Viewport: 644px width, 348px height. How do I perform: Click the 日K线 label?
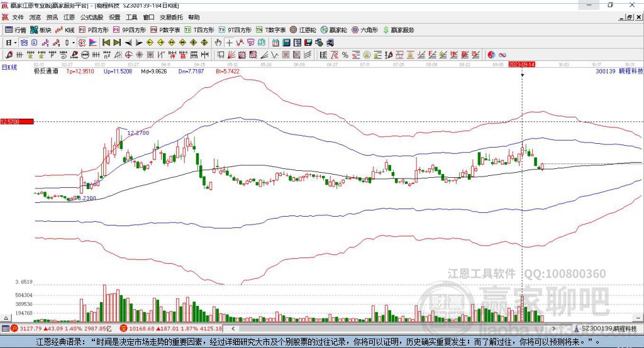(9, 67)
